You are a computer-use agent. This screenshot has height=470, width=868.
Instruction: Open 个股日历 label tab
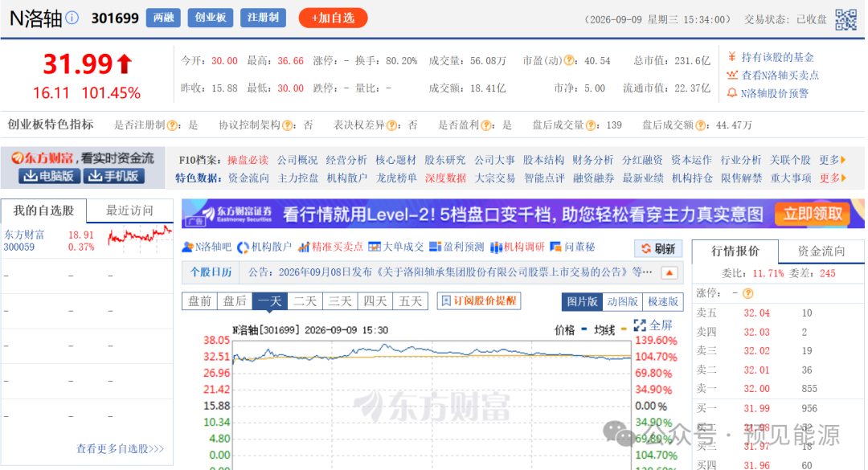211,272
